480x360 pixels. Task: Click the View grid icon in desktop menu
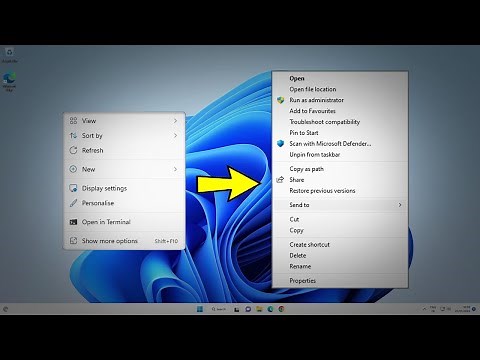coord(73,121)
